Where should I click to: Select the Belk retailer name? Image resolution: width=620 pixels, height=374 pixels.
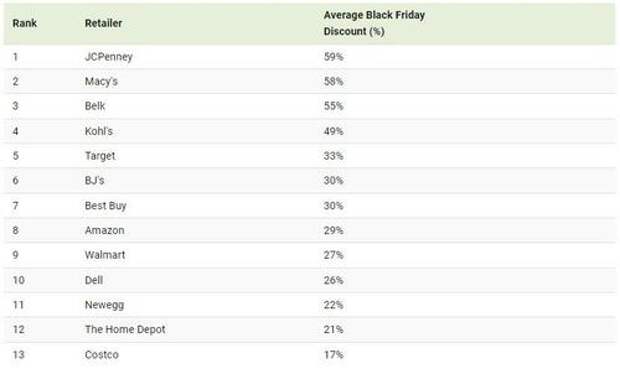95,106
